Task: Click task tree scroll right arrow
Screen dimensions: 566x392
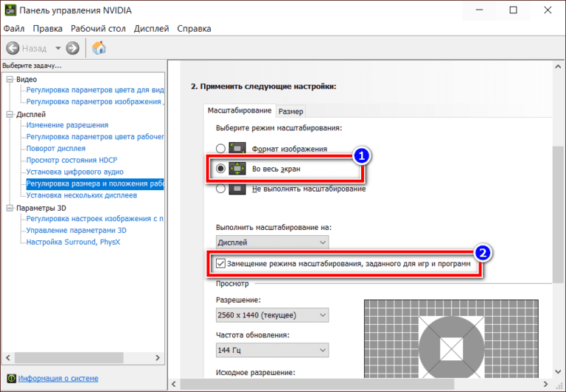Action: click(x=158, y=357)
